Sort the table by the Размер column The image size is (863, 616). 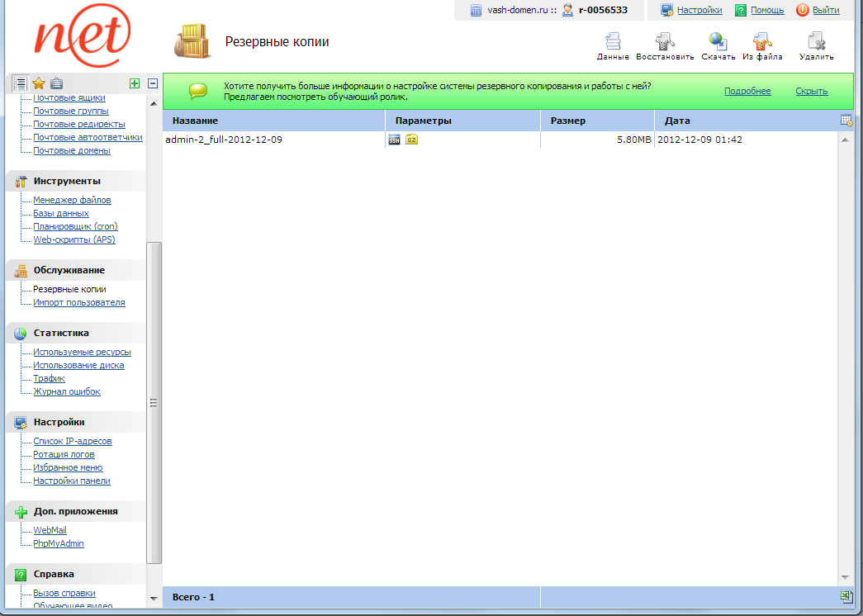568,121
